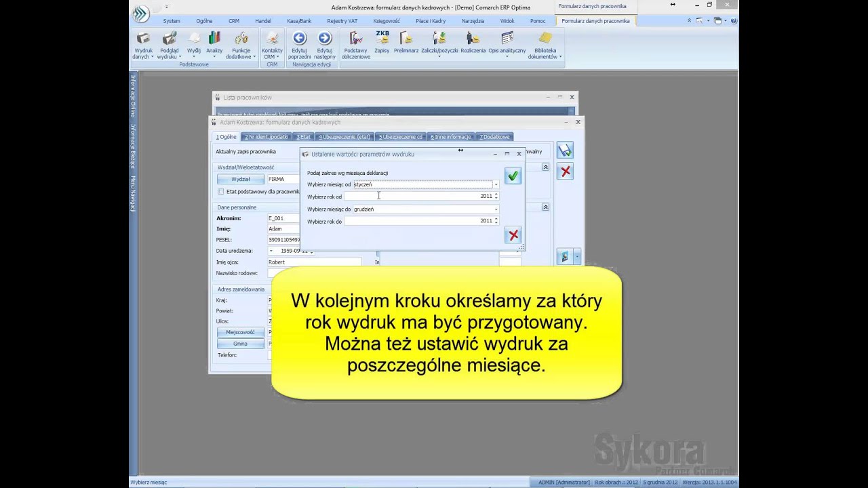Click the PESEL input field

[283, 240]
